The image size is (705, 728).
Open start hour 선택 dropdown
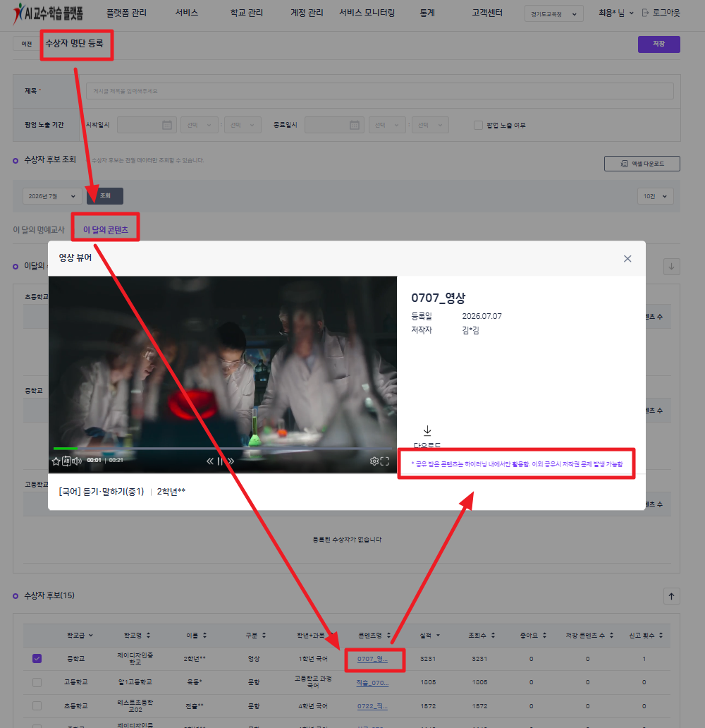pos(200,125)
